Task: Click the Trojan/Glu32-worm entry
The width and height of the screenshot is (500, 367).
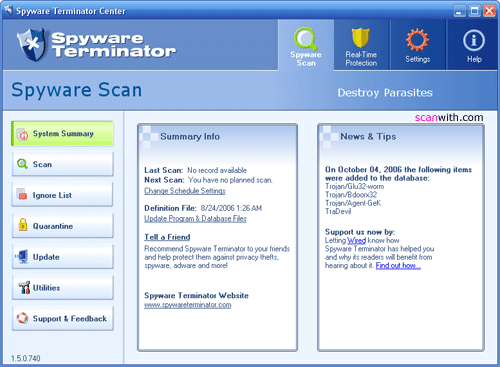Action: (354, 186)
